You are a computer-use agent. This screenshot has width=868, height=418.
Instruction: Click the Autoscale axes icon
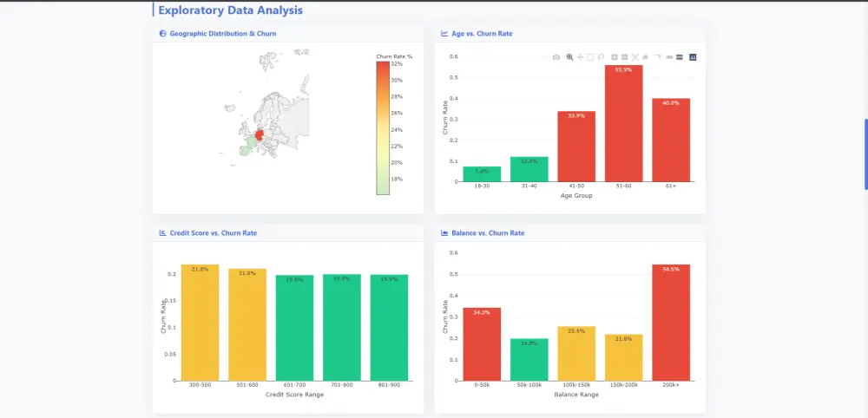pos(635,57)
